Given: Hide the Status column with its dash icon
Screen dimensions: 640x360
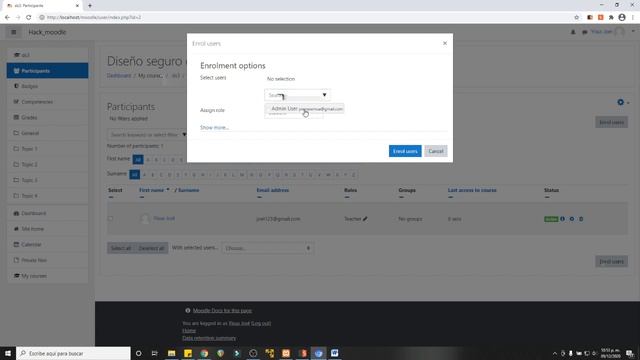Looking at the screenshot, I should point(547,197).
